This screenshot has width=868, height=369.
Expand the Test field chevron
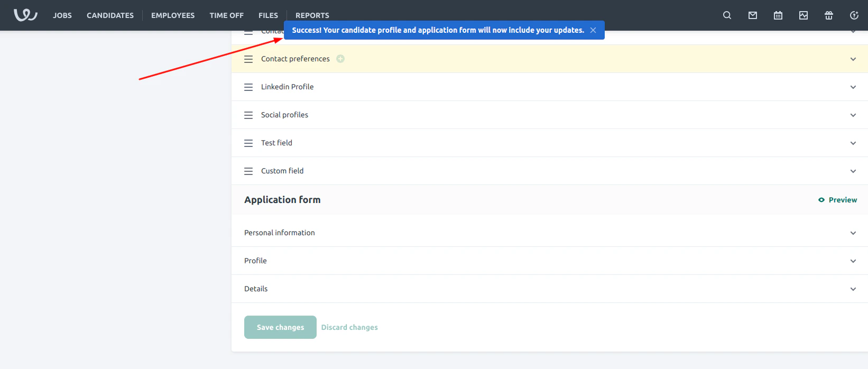853,143
